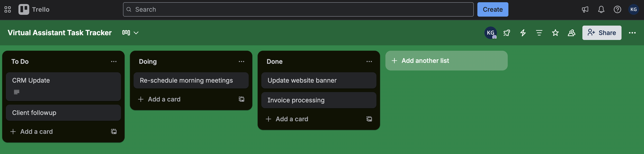The image size is (644, 154).
Task: Click the description icon on CRM Update card
Action: pos(17,92)
